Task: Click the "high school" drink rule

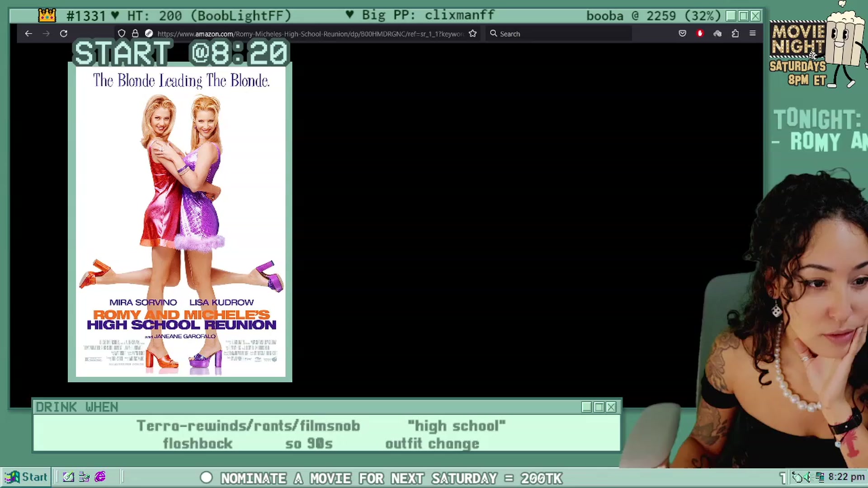Action: coord(457,426)
